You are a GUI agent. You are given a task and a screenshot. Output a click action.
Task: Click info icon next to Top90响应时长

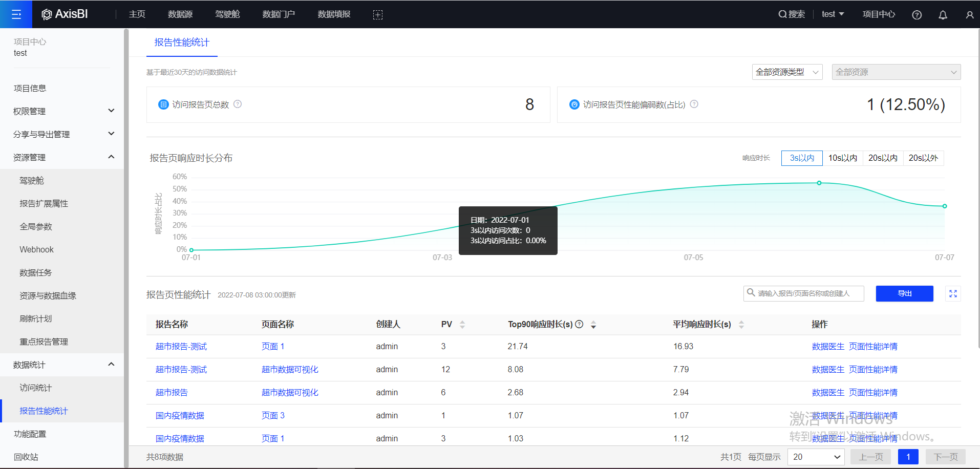coord(579,324)
